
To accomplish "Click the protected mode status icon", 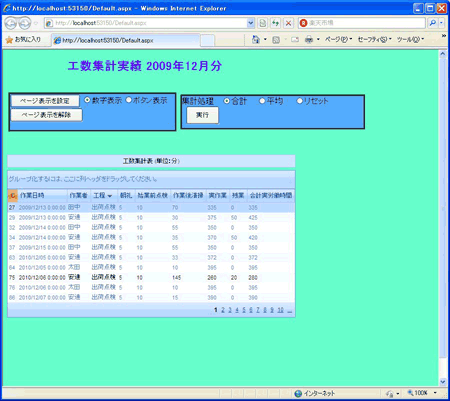I will coord(389,394).
